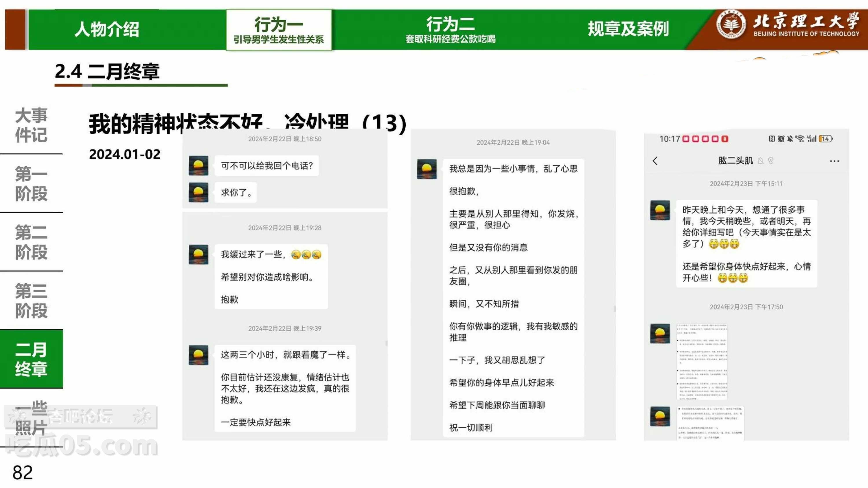This screenshot has height=488, width=868.
Task: Click the back chevron in chat header
Action: pyautogui.click(x=655, y=161)
